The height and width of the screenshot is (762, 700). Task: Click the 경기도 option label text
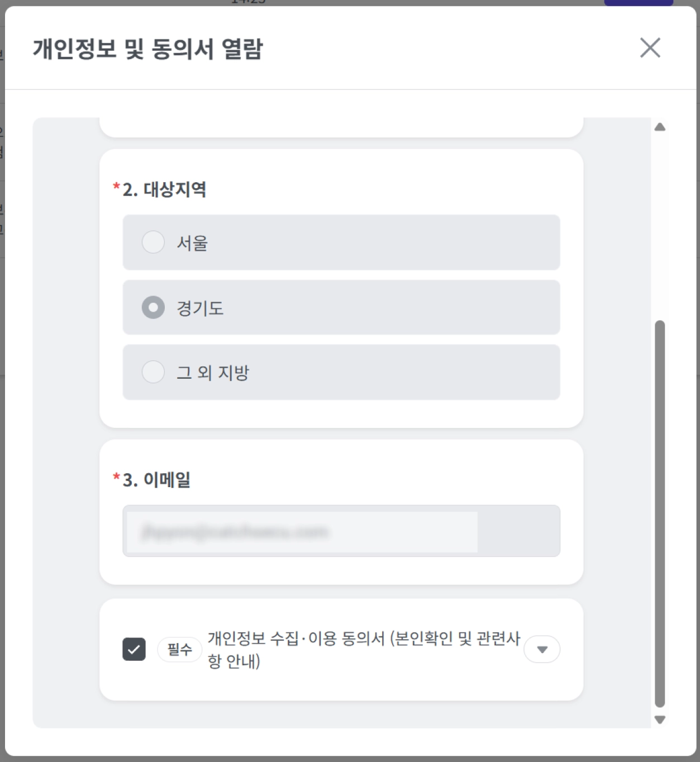coord(200,308)
